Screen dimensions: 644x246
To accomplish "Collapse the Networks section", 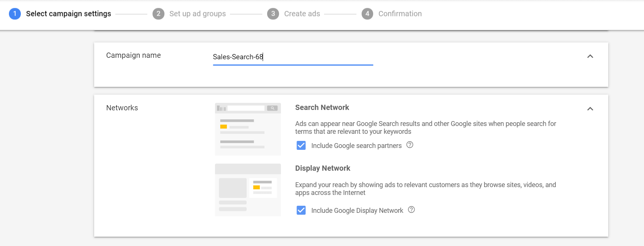I will (x=590, y=109).
